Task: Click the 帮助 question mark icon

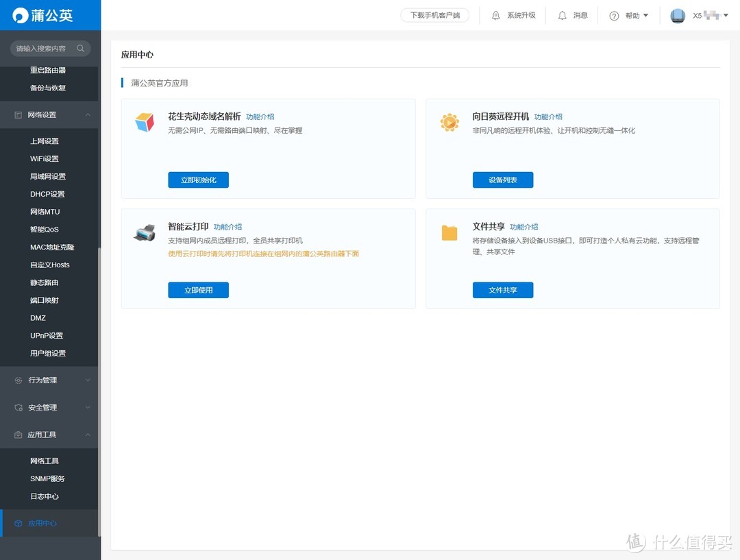Action: [x=615, y=14]
